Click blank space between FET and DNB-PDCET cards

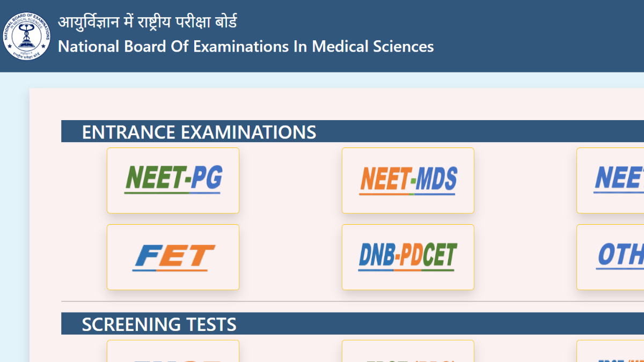coord(290,257)
